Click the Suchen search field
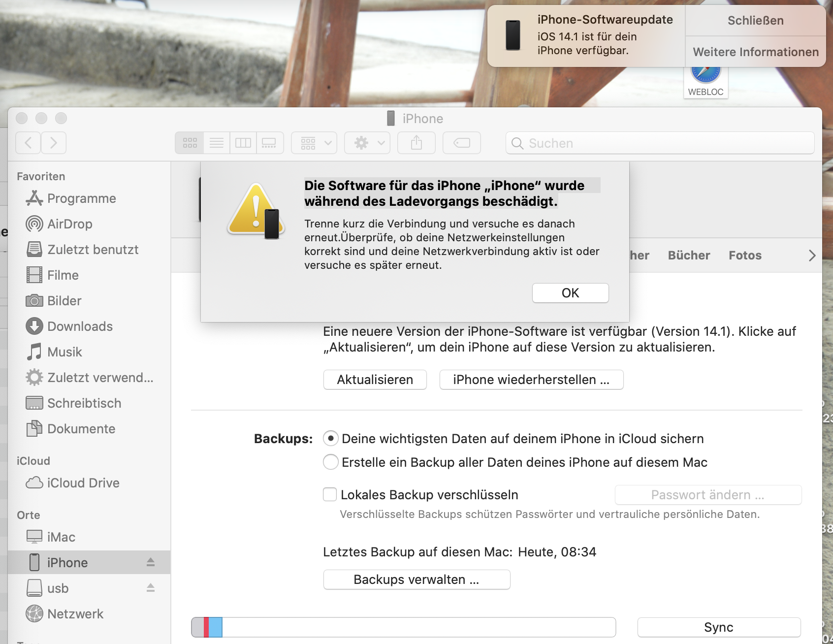833x644 pixels. point(660,143)
